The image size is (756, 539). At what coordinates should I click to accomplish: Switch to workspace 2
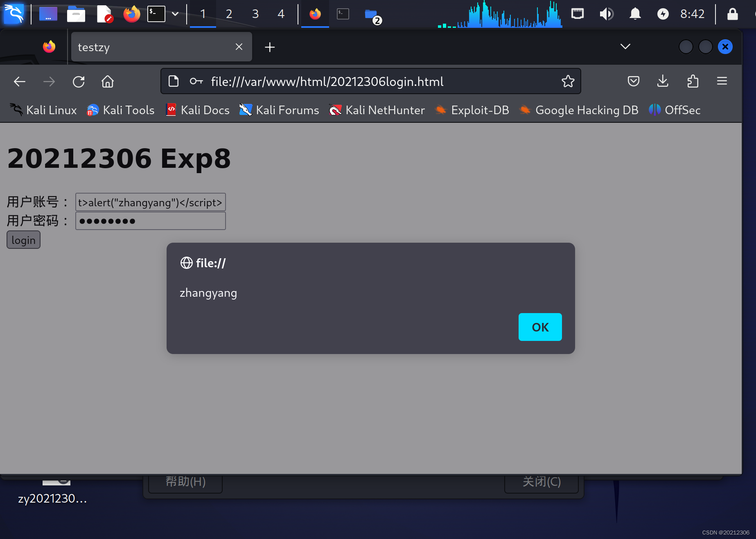(x=229, y=14)
